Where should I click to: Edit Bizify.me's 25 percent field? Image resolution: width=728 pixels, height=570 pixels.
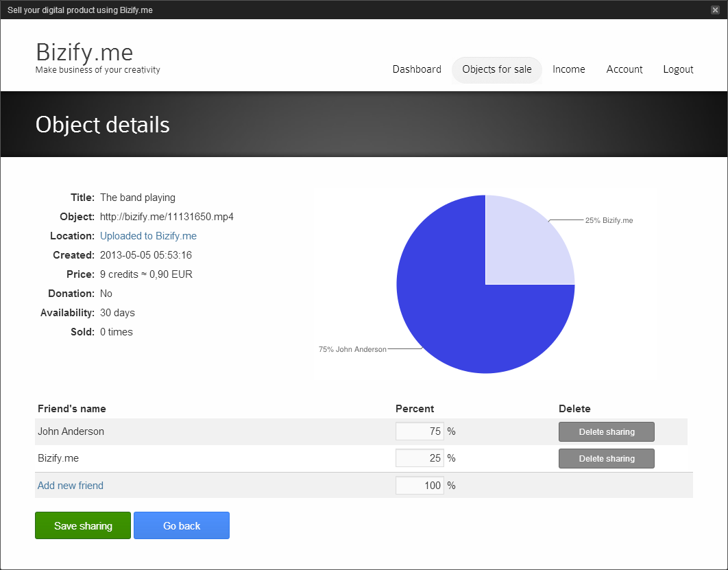coord(420,458)
